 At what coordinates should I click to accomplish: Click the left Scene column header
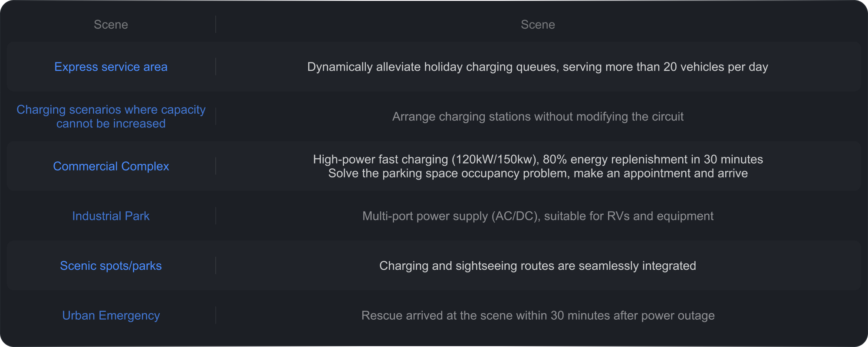pyautogui.click(x=111, y=25)
